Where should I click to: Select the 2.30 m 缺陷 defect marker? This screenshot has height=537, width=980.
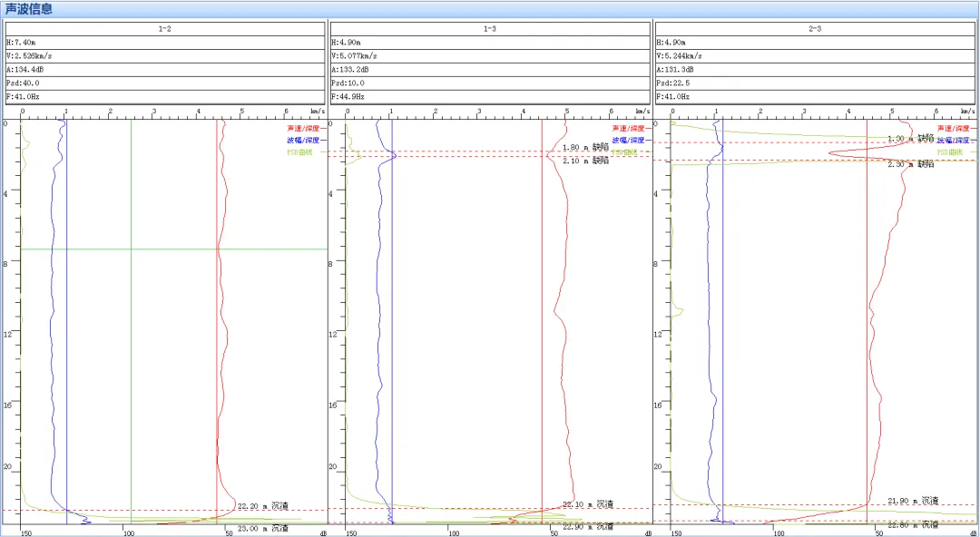tap(910, 164)
